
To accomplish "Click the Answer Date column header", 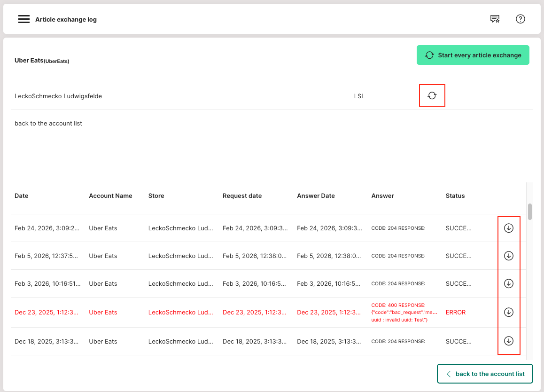I will [x=316, y=196].
